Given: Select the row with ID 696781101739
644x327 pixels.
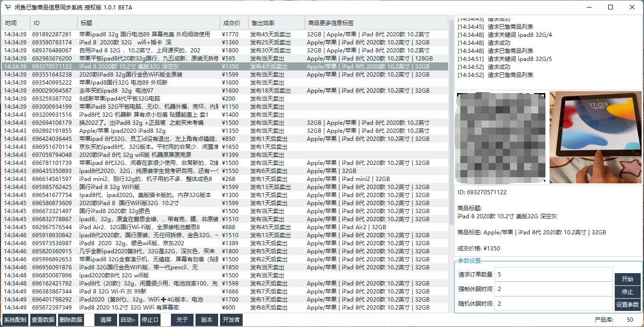Looking at the screenshot, I should pyautogui.click(x=225, y=163).
